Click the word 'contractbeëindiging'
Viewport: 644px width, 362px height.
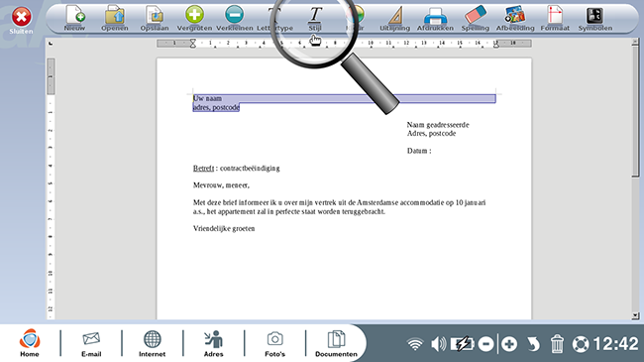(250, 168)
